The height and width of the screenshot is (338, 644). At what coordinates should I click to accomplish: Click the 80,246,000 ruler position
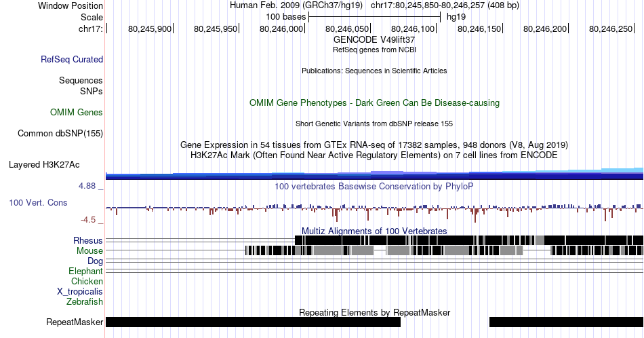281,29
